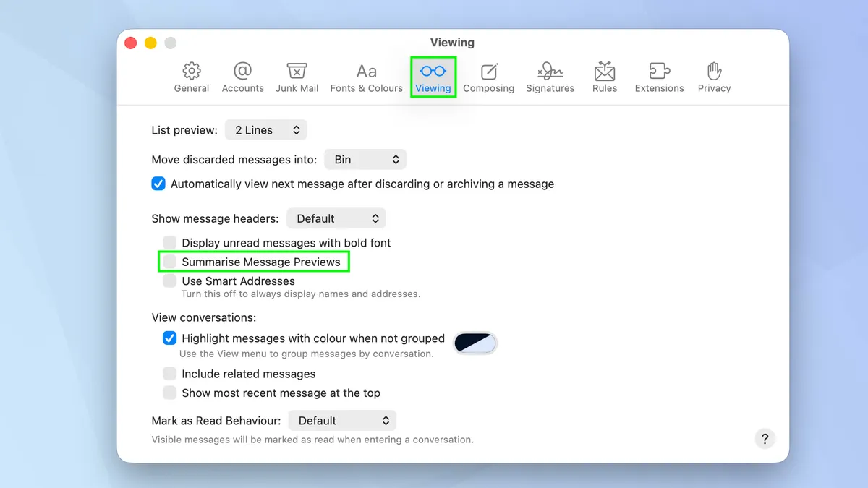
Task: Select the Fonts & Colours pane
Action: coord(366,76)
